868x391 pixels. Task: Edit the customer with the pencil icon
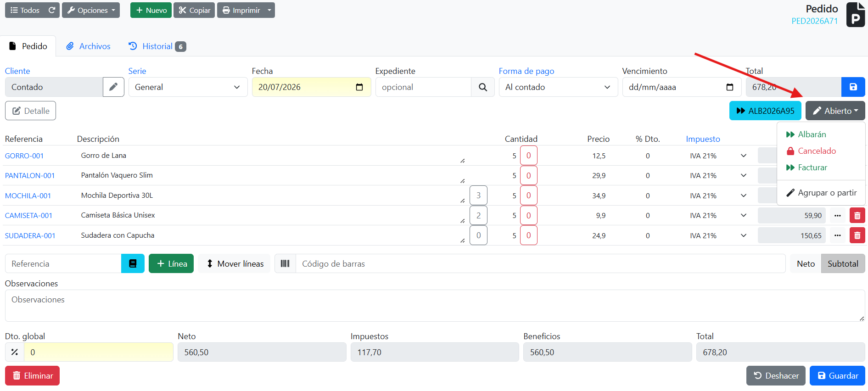pyautogui.click(x=113, y=87)
